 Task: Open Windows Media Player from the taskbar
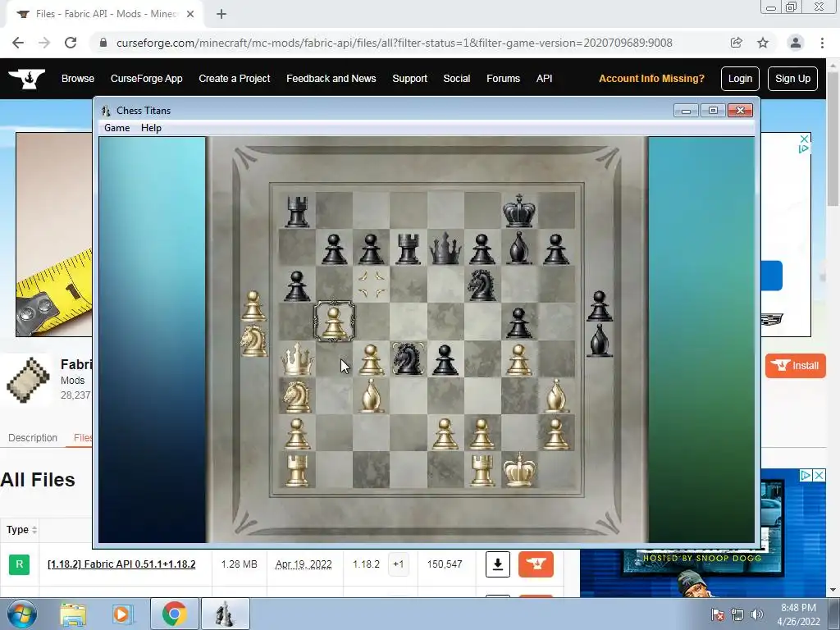click(121, 614)
